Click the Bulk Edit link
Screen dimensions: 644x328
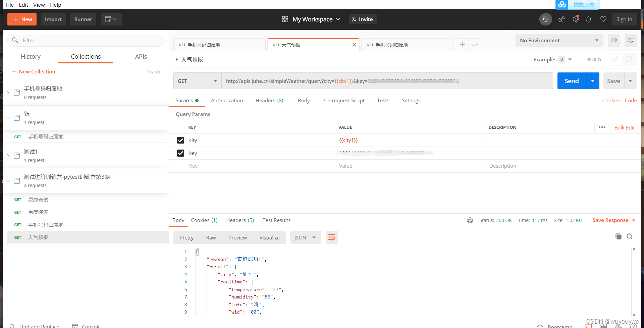(x=625, y=127)
